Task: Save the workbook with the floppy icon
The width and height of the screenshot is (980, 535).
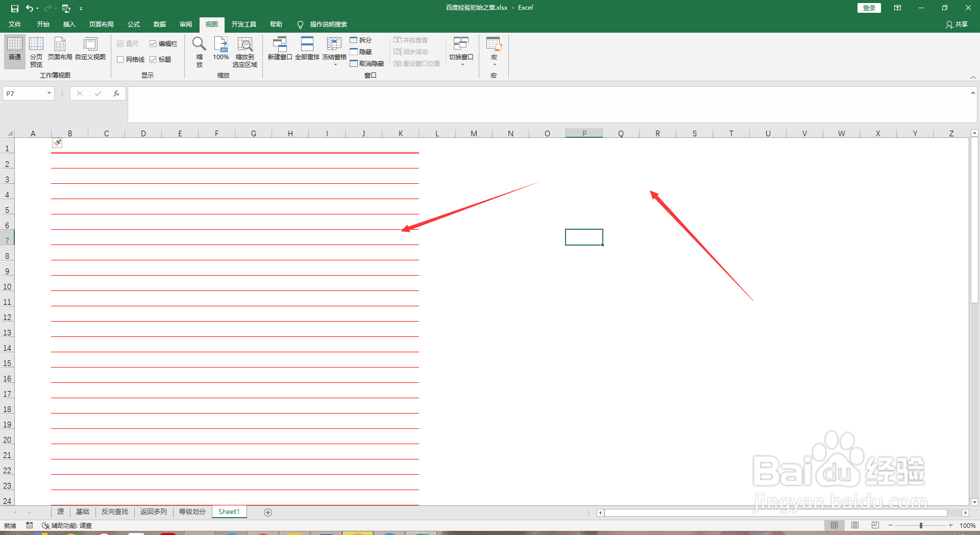Action: tap(14, 8)
